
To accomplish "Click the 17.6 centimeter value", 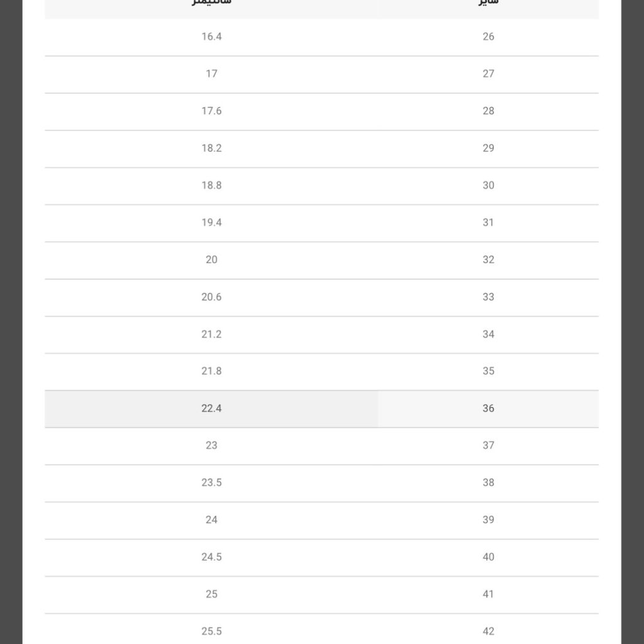I will pyautogui.click(x=211, y=111).
